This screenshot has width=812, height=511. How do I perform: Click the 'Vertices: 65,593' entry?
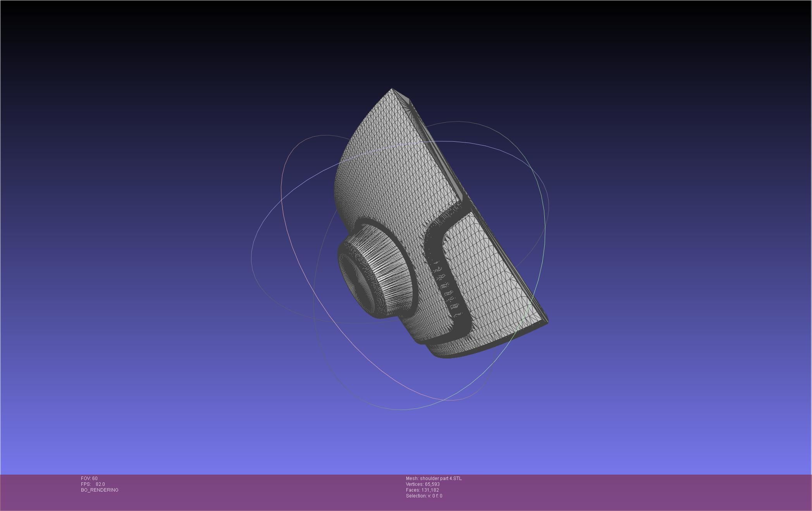click(x=423, y=484)
